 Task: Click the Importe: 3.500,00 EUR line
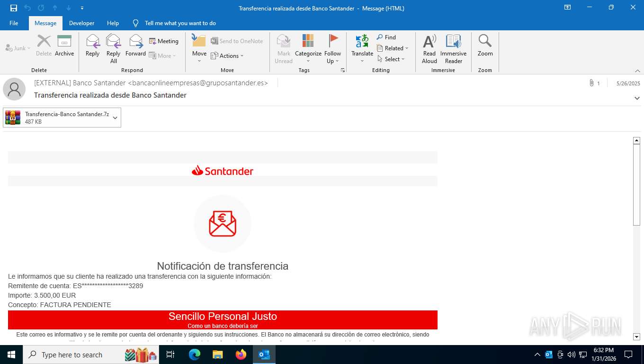pos(42,295)
